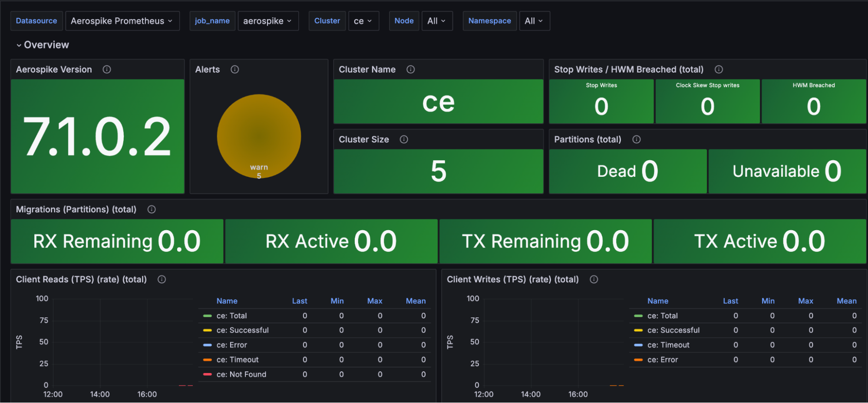Toggle ce: Error series in Client Reads legend

pos(232,345)
